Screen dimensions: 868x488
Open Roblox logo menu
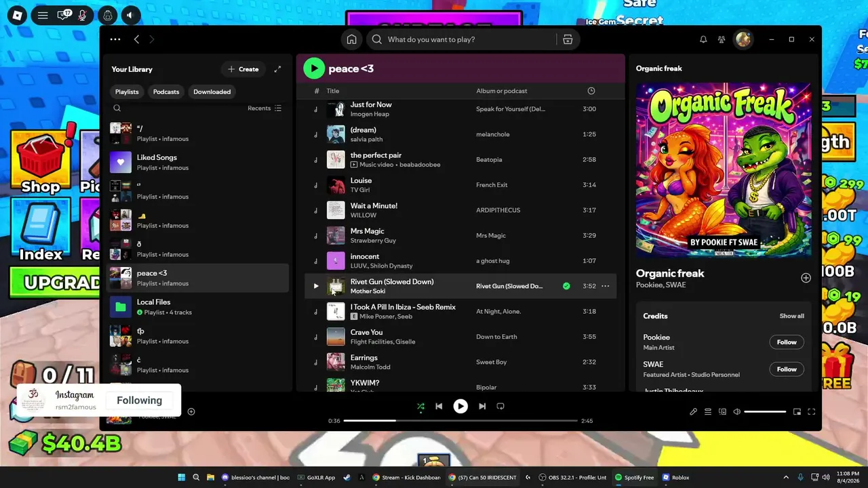[x=17, y=15]
